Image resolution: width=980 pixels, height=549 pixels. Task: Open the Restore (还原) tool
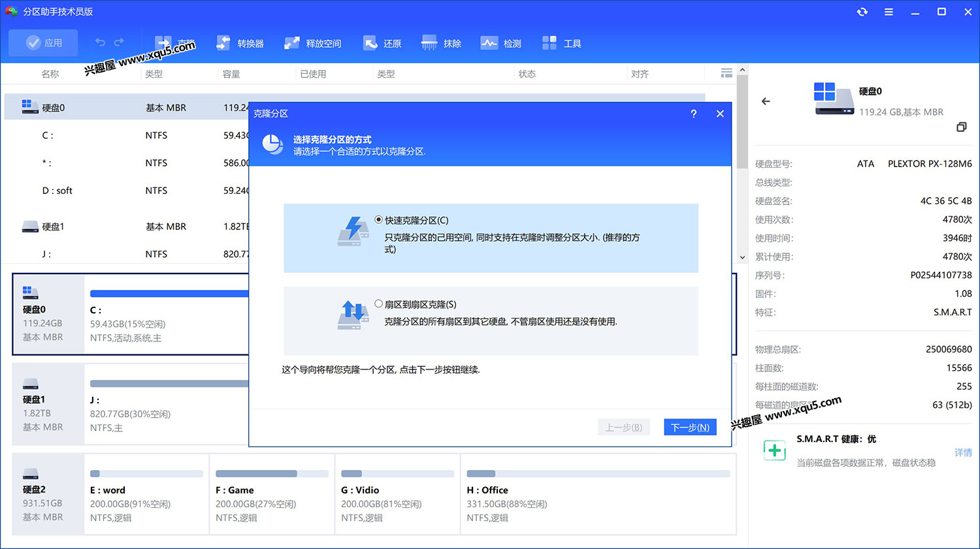[382, 43]
